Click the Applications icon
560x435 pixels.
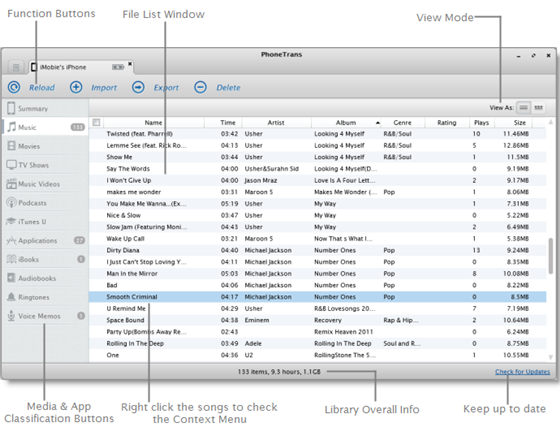[11, 240]
